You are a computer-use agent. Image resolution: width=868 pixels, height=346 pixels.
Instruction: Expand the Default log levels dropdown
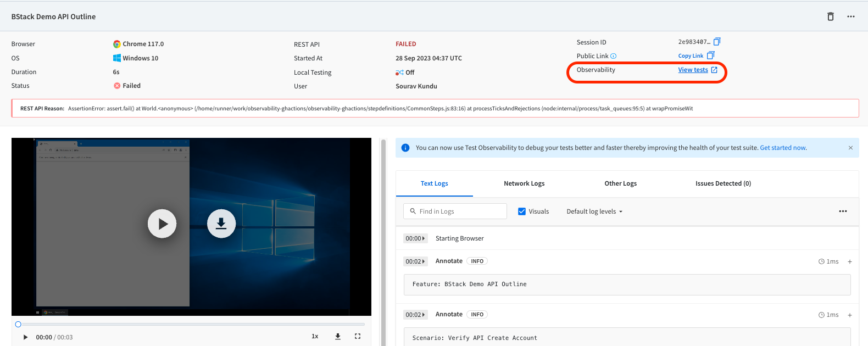coord(594,211)
